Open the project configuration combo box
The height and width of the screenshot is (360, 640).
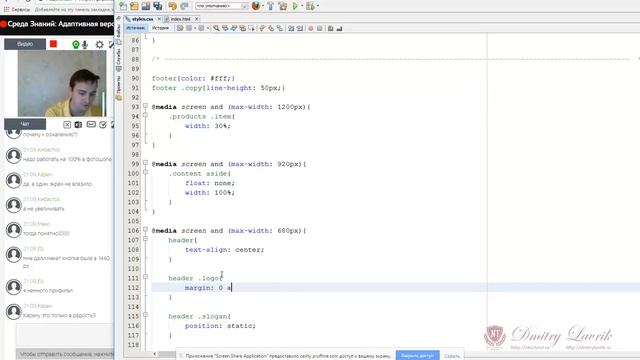click(x=221, y=6)
